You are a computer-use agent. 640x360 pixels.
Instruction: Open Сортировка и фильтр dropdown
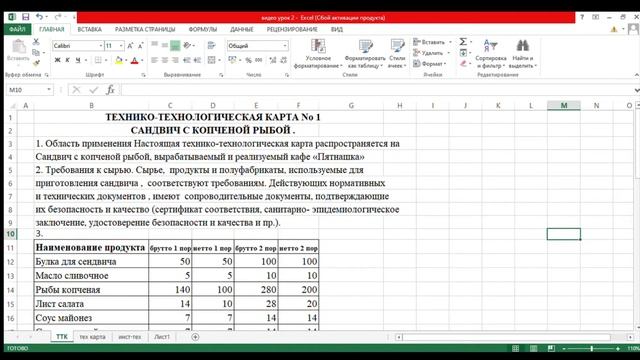(491, 54)
